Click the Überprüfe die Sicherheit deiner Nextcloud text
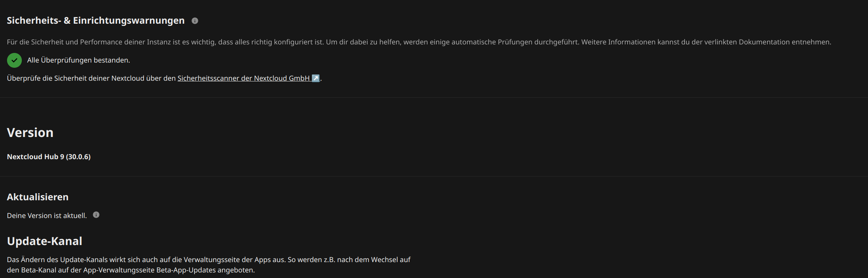868x278 pixels. (91, 78)
